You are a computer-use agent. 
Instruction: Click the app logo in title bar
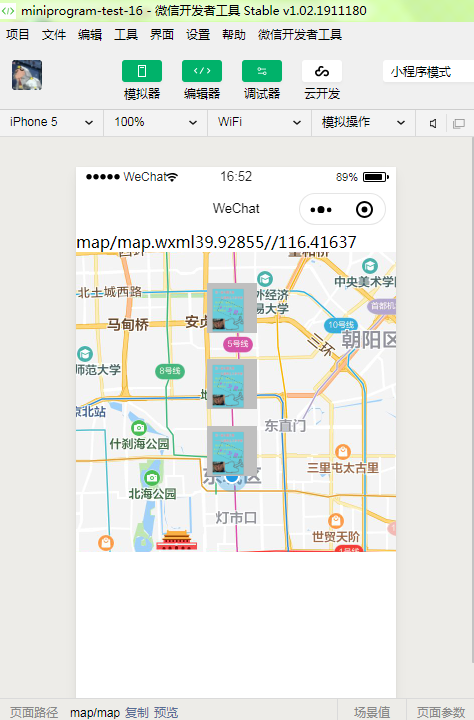[8, 10]
